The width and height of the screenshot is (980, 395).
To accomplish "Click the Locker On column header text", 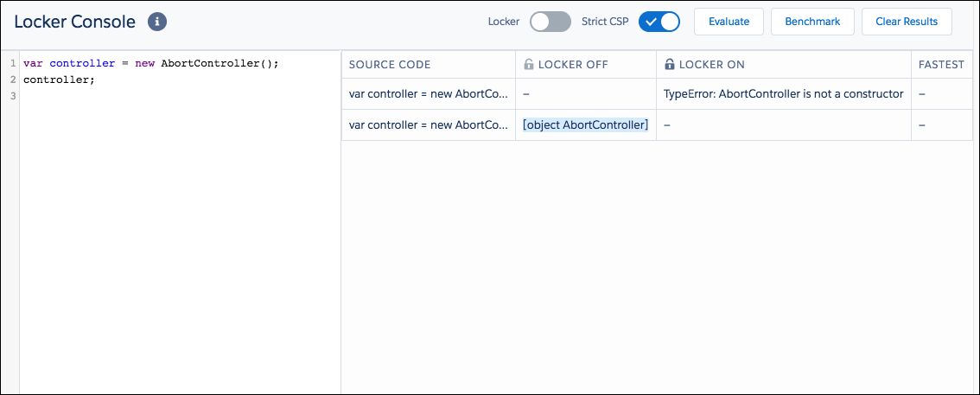I will (x=712, y=64).
